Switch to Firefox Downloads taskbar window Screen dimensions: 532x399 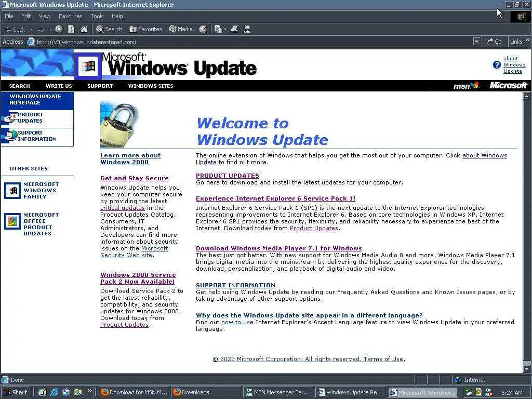[206, 392]
